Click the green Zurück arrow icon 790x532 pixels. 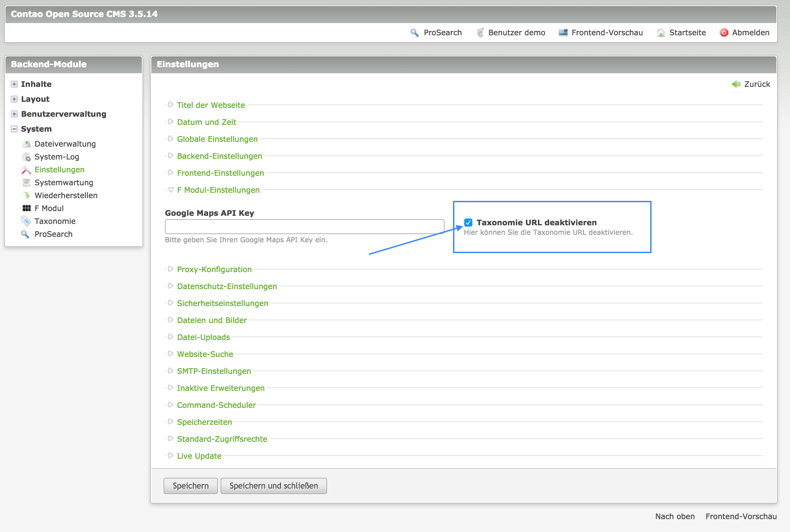click(x=736, y=84)
